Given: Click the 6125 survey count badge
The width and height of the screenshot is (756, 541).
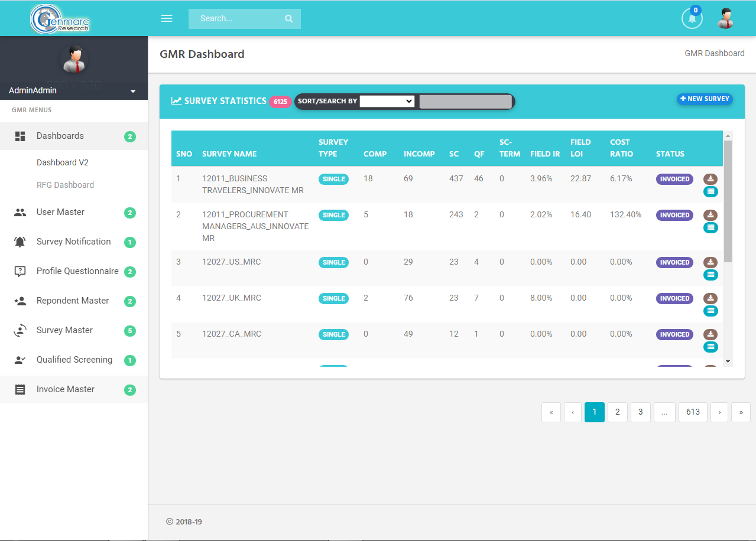Looking at the screenshot, I should [x=280, y=102].
